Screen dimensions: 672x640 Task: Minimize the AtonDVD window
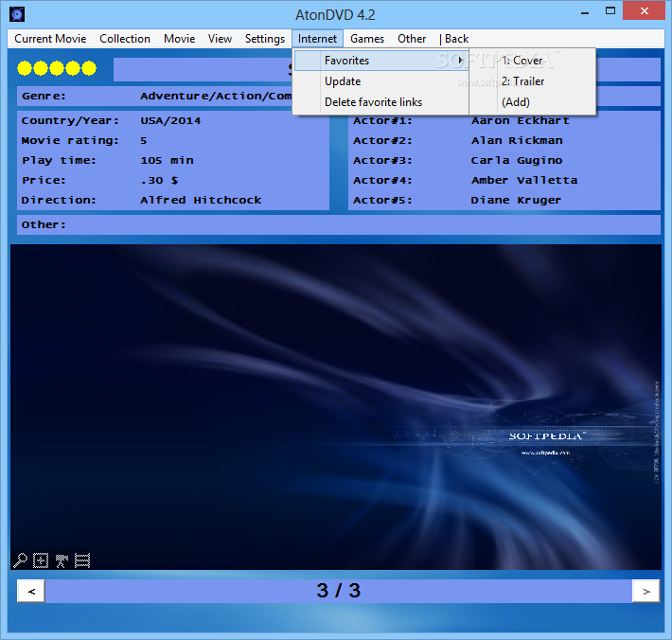(x=585, y=11)
